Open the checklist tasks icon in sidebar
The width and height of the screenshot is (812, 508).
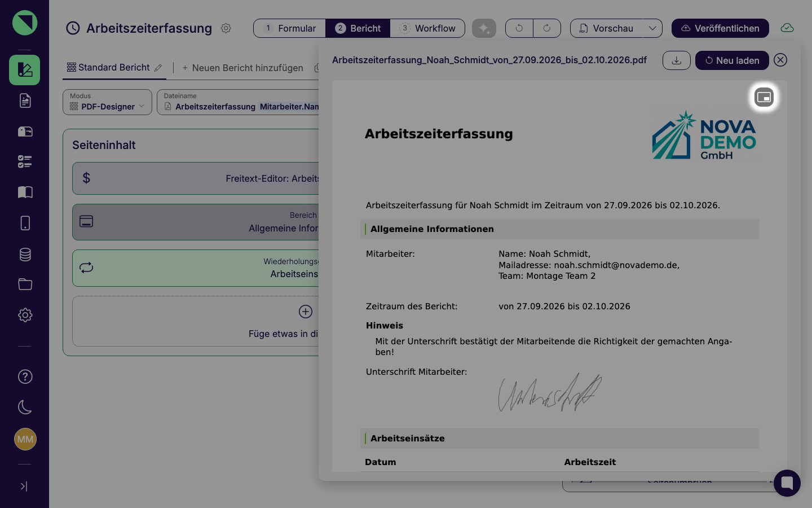(x=25, y=162)
